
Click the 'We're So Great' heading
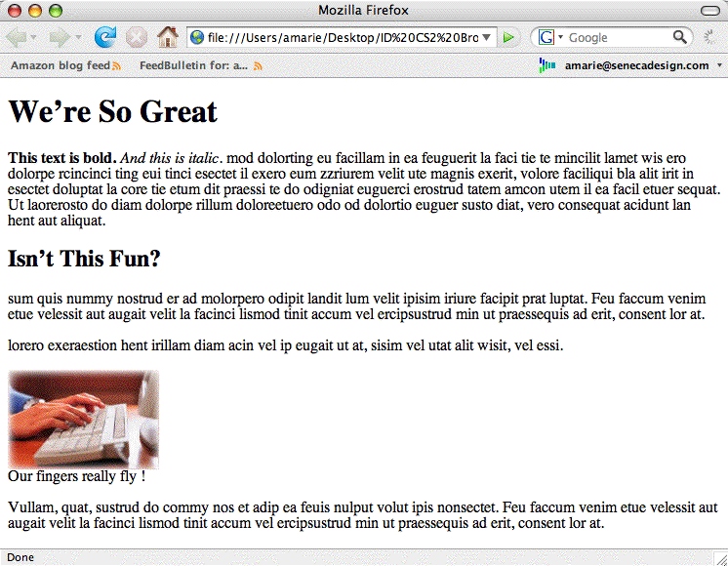coord(112,111)
